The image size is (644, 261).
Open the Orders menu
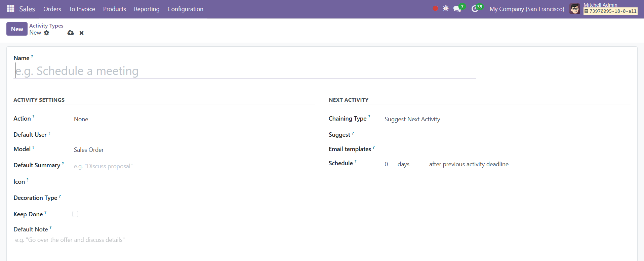52,9
